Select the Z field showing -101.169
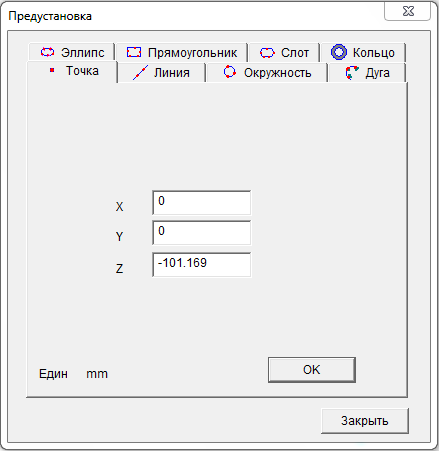Viewport: 439px width, 451px height. [x=201, y=265]
